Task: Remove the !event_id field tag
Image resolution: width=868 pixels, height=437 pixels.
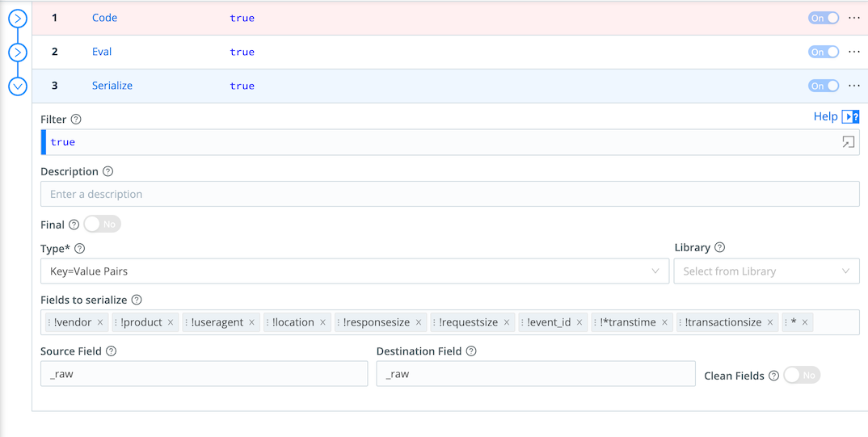Action: tap(579, 322)
